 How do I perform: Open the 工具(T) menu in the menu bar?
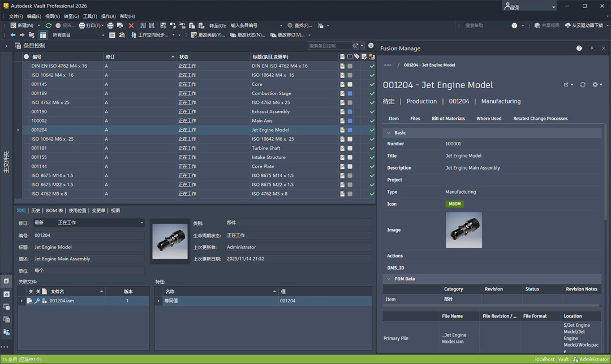click(89, 16)
